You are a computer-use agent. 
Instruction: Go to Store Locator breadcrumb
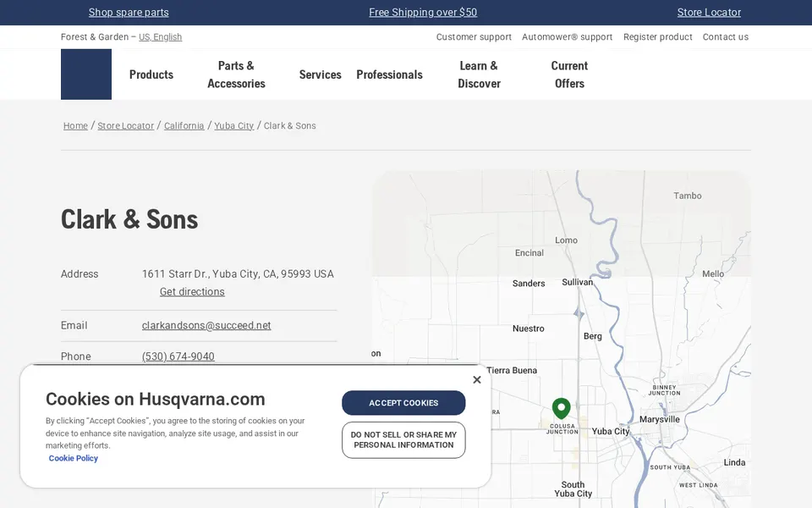pyautogui.click(x=126, y=125)
